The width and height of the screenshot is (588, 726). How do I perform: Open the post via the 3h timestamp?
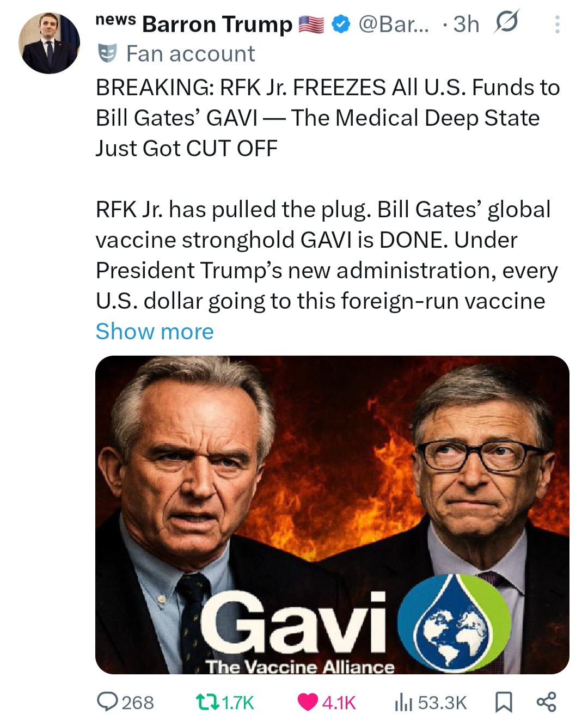pyautogui.click(x=466, y=25)
